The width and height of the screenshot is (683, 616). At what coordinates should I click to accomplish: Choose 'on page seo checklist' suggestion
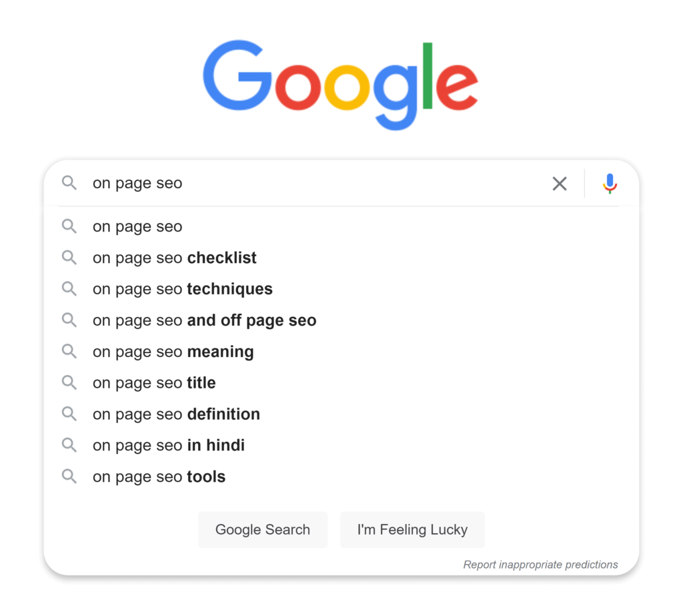[175, 258]
